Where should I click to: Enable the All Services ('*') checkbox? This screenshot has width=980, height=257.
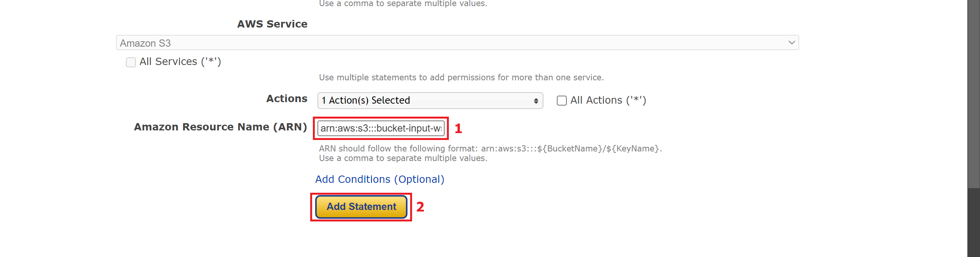click(131, 62)
